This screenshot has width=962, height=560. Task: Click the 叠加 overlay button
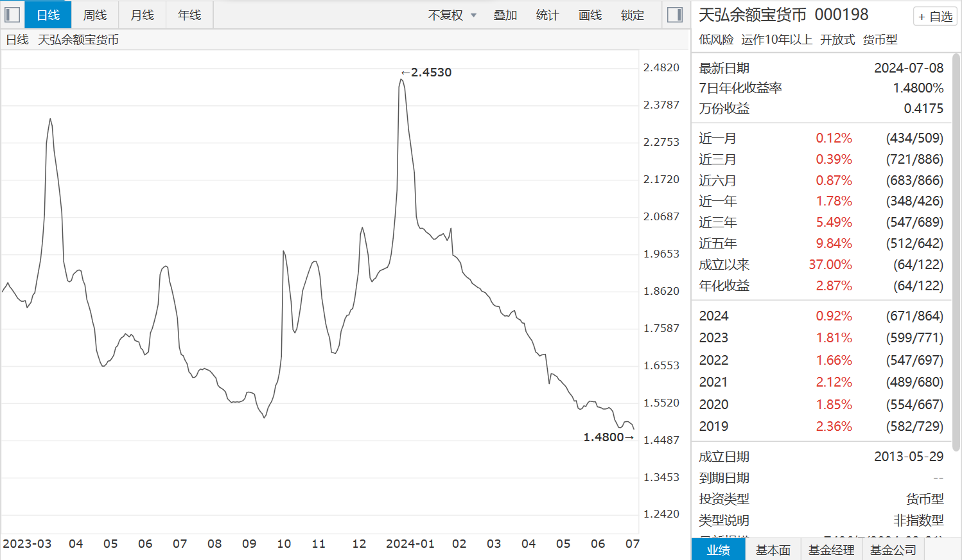point(505,15)
